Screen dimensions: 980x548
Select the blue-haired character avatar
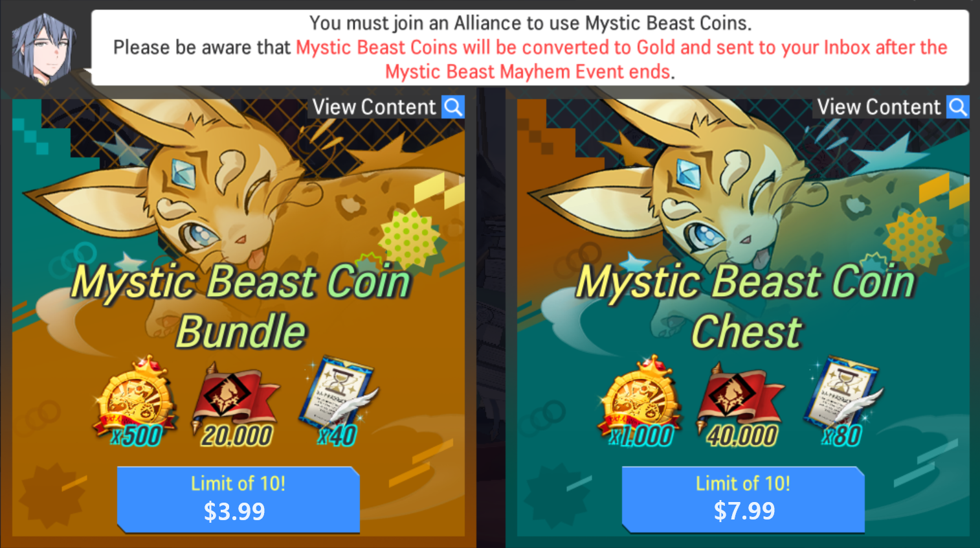coord(44,48)
